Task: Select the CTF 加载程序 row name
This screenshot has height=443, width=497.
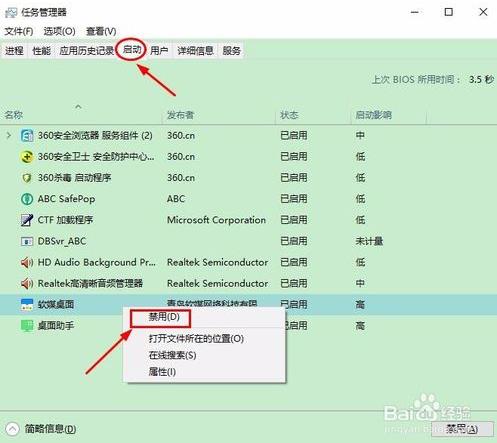Action: [x=65, y=220]
